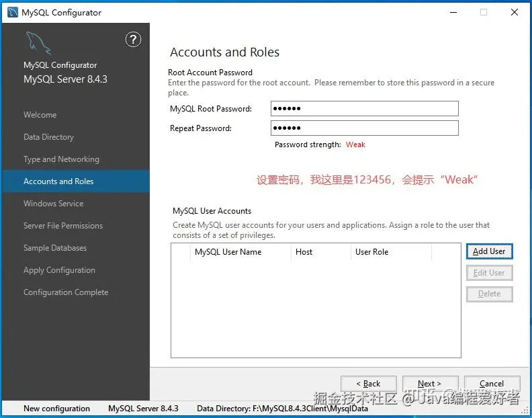This screenshot has width=532, height=418.
Task: Click the Add User button
Action: coord(489,251)
